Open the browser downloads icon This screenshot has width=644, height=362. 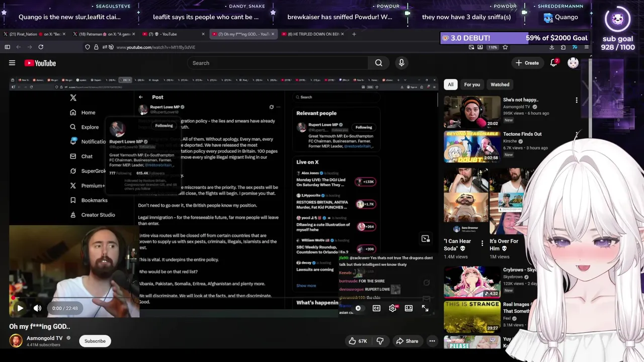pyautogui.click(x=552, y=47)
